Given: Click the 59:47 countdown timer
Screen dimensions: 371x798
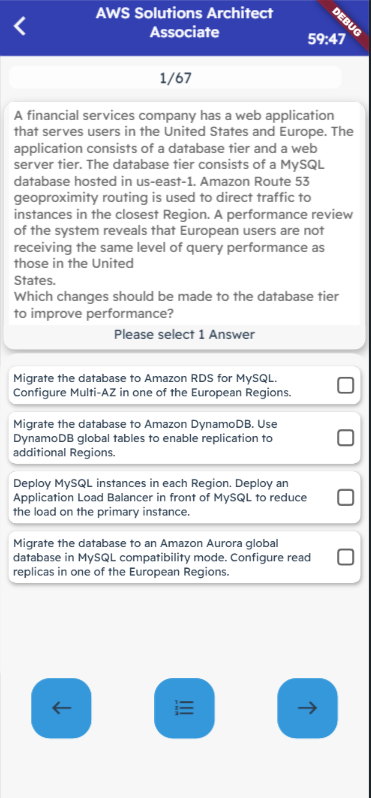Looking at the screenshot, I should pyautogui.click(x=326, y=39).
